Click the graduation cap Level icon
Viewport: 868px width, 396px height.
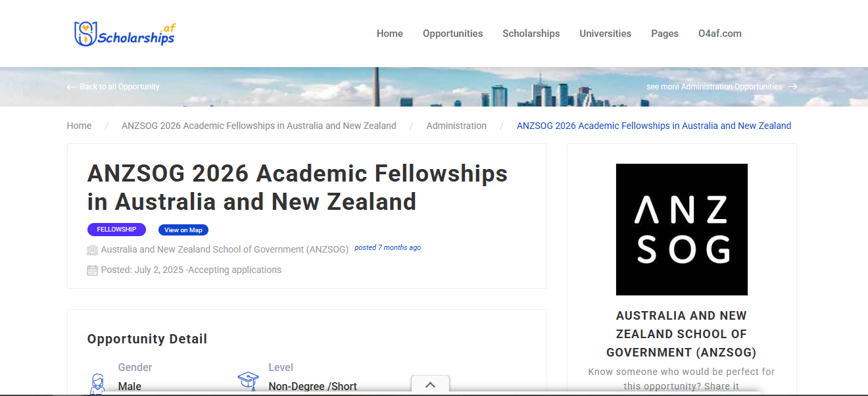[248, 380]
